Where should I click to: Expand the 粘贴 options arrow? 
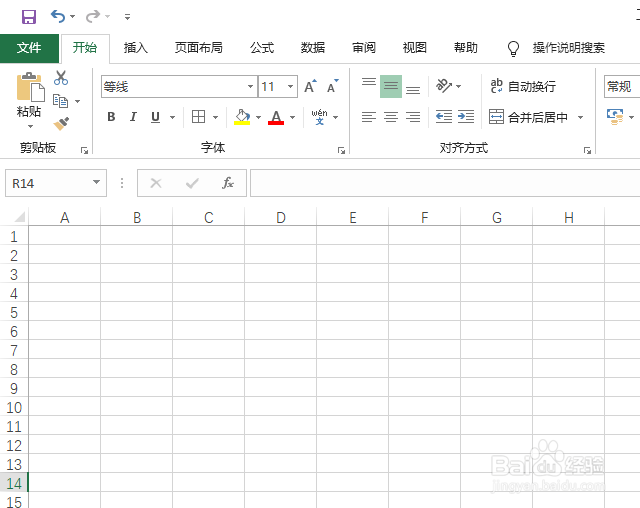click(x=30, y=126)
